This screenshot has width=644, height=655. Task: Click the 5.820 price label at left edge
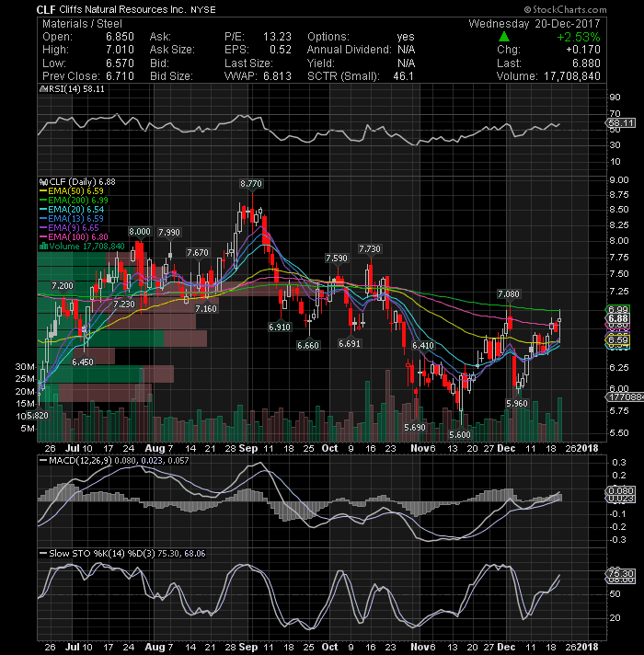(x=38, y=416)
